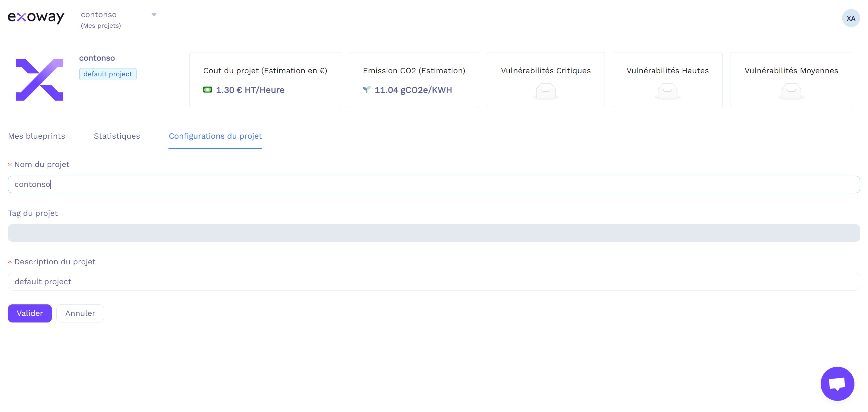This screenshot has width=868, height=412.
Task: Click the empty Vulnérabilités Critiques inbox icon
Action: coord(546,91)
